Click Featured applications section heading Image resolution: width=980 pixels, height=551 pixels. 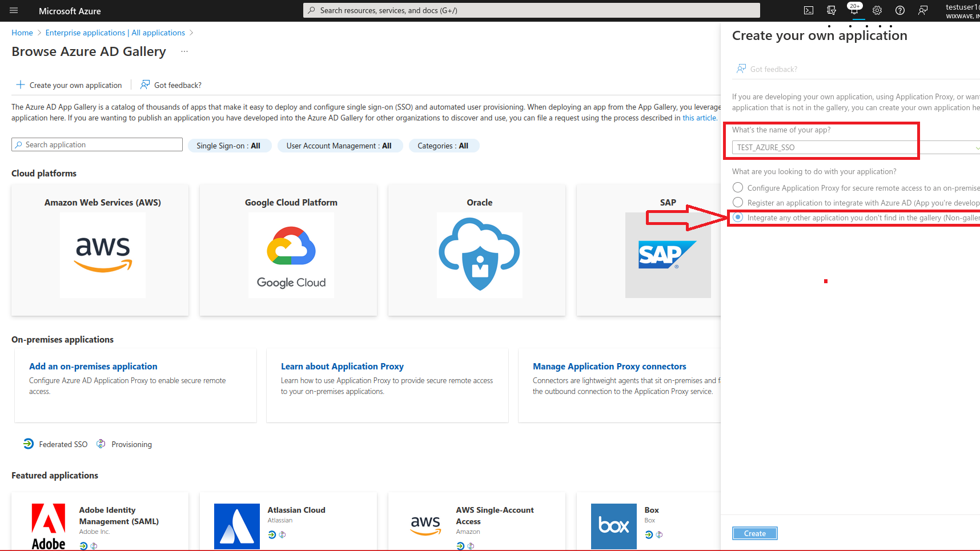(x=55, y=475)
